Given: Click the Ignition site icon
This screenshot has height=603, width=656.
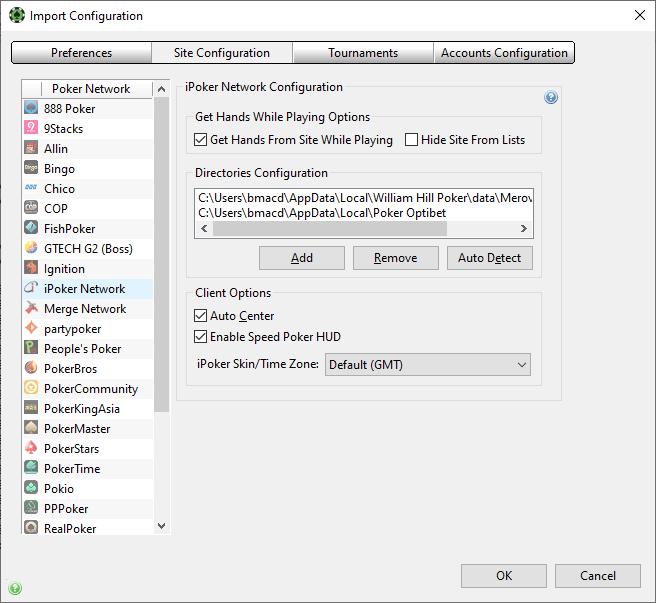Looking at the screenshot, I should (x=31, y=268).
